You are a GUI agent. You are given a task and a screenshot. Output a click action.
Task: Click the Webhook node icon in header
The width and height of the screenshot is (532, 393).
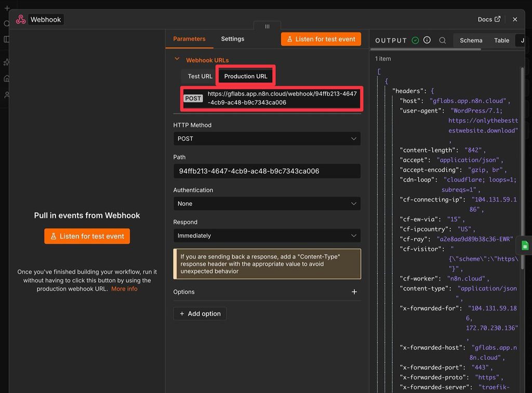tap(21, 19)
